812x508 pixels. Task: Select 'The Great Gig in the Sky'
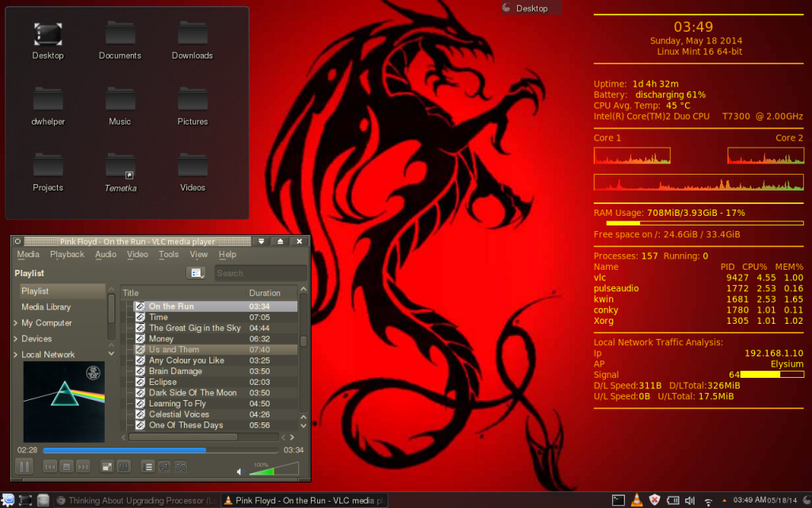(x=216, y=328)
